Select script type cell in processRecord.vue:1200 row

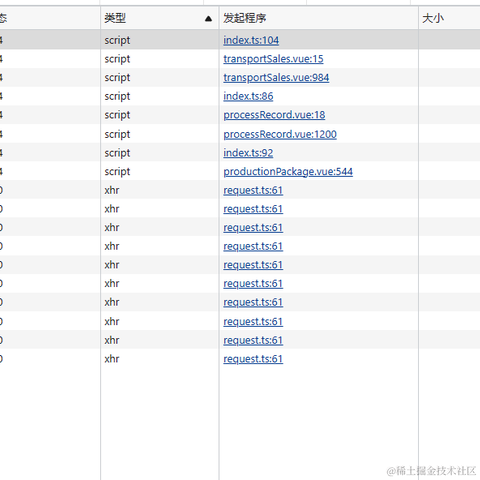point(160,134)
